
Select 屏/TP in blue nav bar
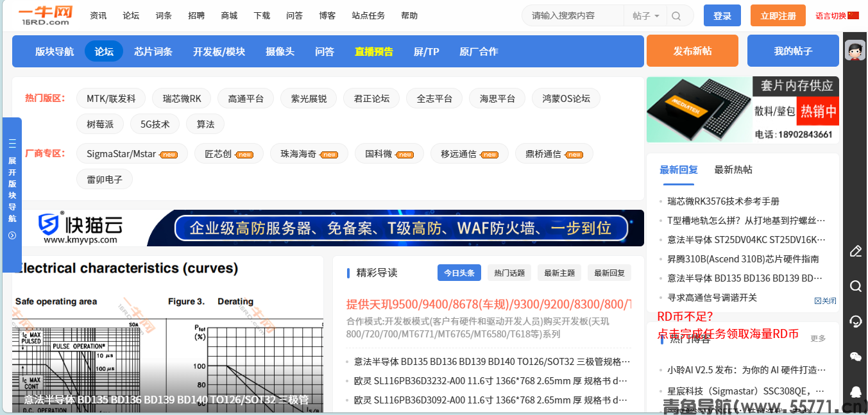(427, 51)
